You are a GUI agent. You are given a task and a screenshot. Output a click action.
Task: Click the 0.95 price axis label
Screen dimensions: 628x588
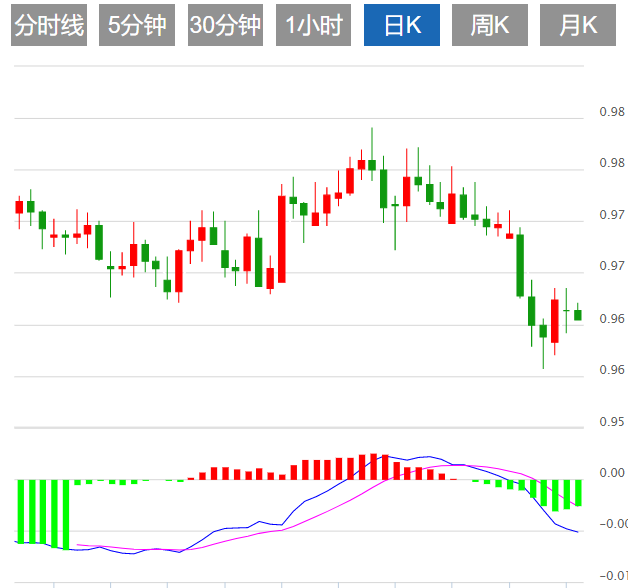click(x=612, y=421)
